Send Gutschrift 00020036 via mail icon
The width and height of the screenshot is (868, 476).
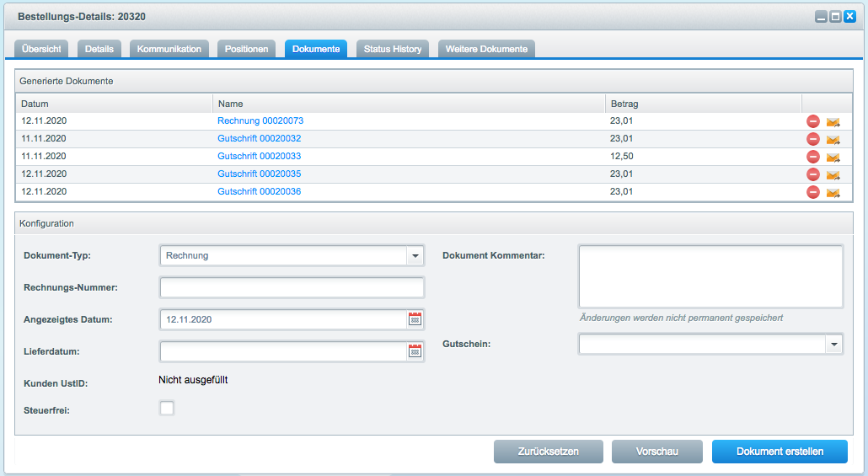(833, 193)
